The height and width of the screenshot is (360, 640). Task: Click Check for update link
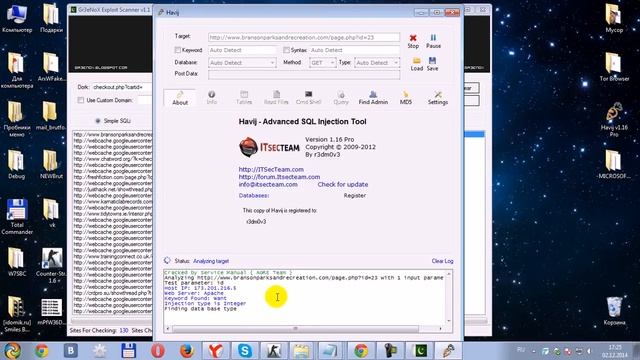pos(343,184)
